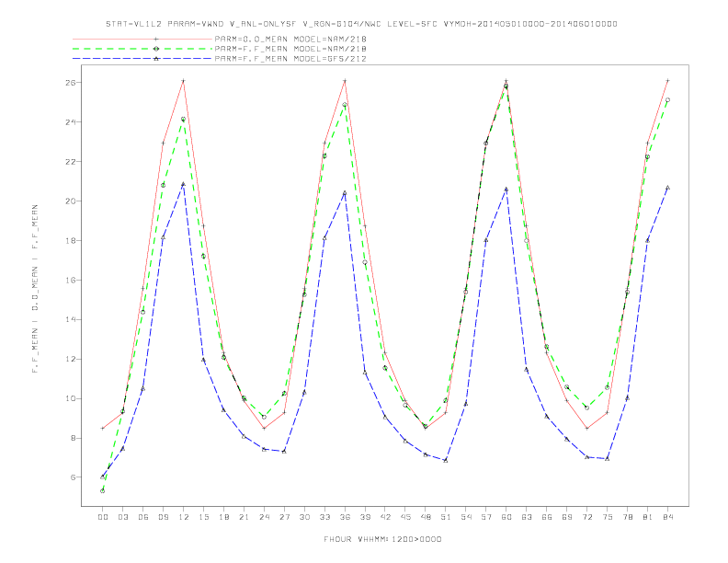Select legend entry PARM=O.O_MEAN MODEL=NAM/218
This screenshot has height=563, width=728.
pyautogui.click(x=290, y=40)
